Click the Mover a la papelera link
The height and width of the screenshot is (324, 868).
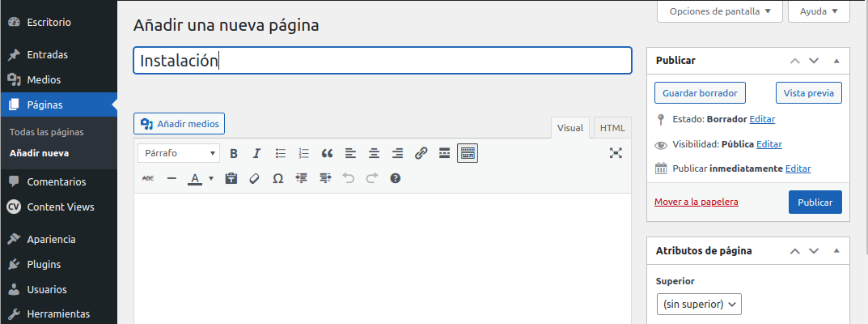point(696,202)
